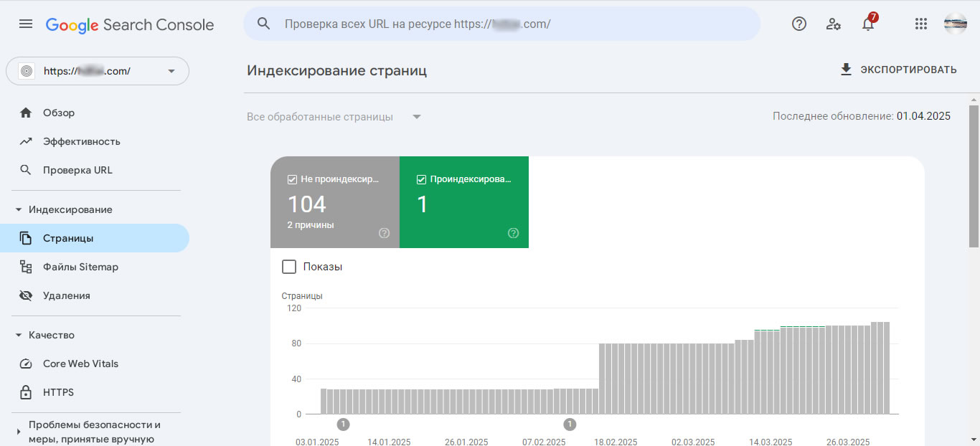Open Search Console help

[x=798, y=23]
